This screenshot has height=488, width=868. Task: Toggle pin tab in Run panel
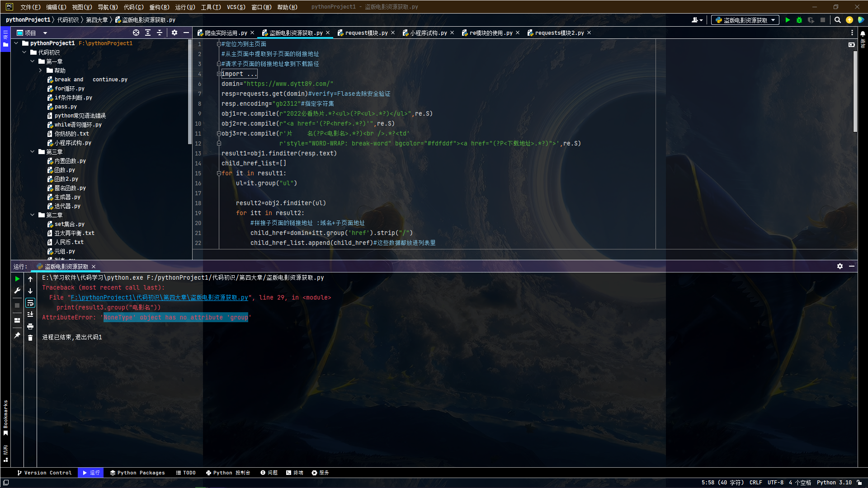coord(17,335)
